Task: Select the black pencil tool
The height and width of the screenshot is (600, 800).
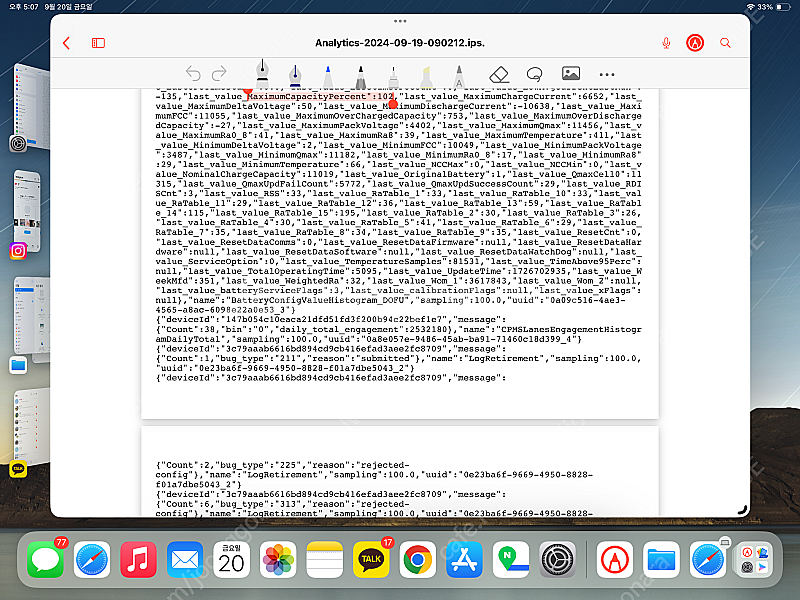Action: (x=361, y=77)
